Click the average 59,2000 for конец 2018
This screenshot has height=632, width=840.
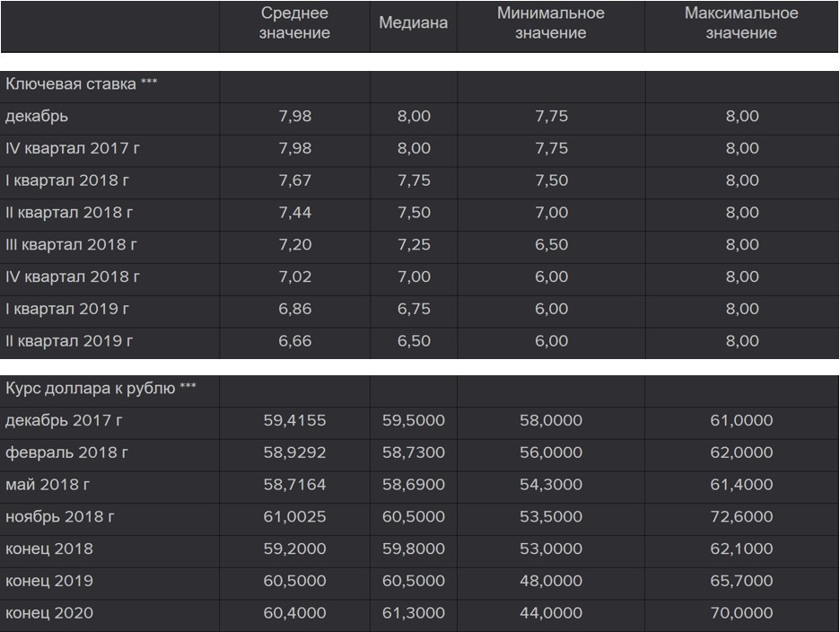point(294,549)
